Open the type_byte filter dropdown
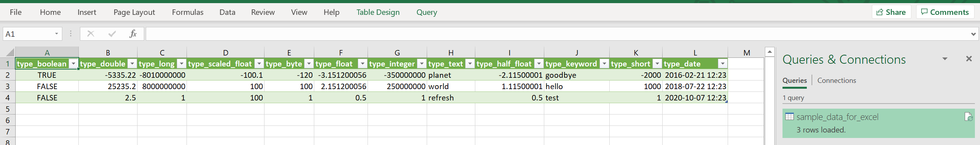The height and width of the screenshot is (145, 980). tap(309, 64)
